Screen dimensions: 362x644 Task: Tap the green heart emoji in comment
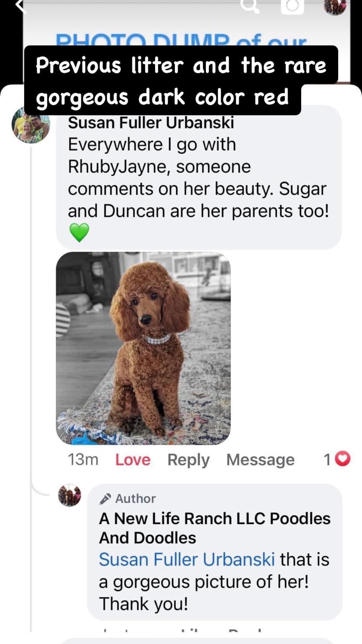point(79,233)
